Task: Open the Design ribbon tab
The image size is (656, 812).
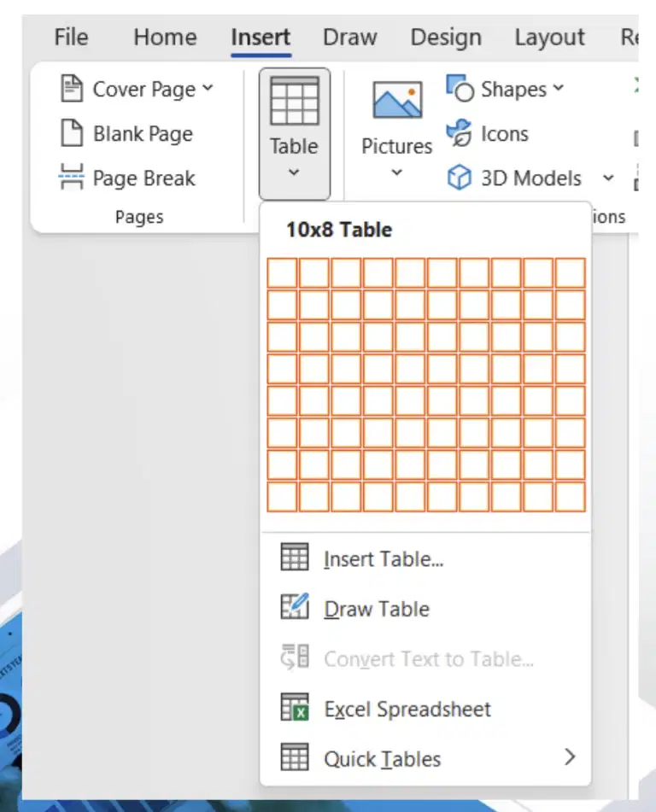Action: (x=446, y=38)
